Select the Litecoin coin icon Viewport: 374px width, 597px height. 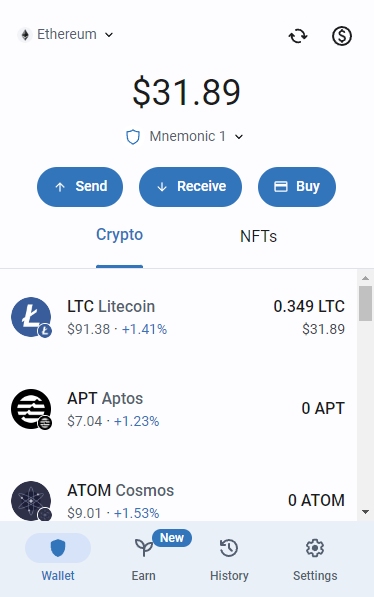pyautogui.click(x=31, y=317)
